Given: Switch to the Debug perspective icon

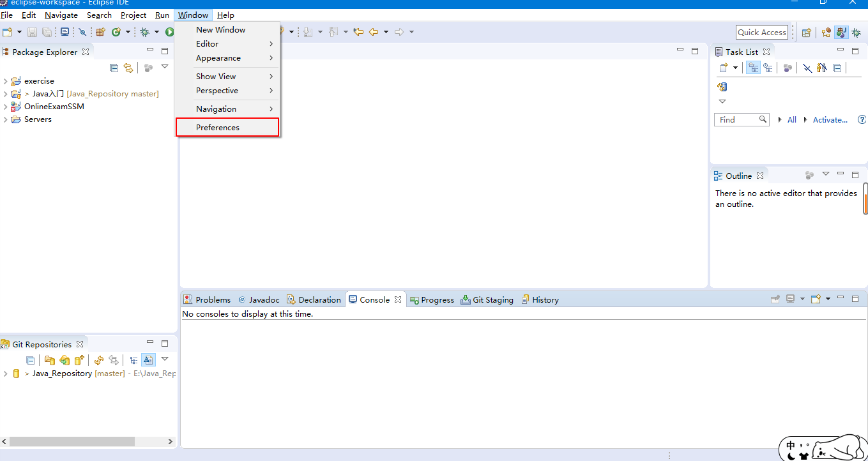Looking at the screenshot, I should click(857, 33).
